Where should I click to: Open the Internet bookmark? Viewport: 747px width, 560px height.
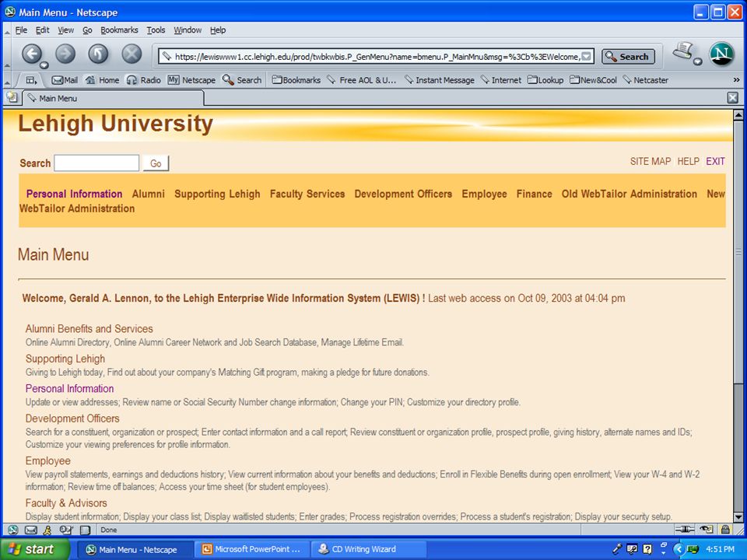point(500,80)
